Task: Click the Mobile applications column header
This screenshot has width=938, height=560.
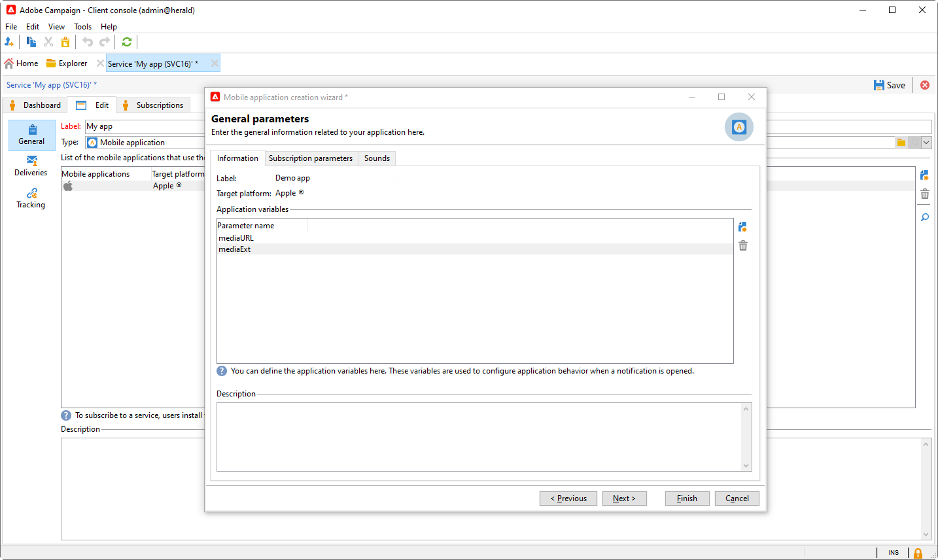Action: [x=106, y=174]
